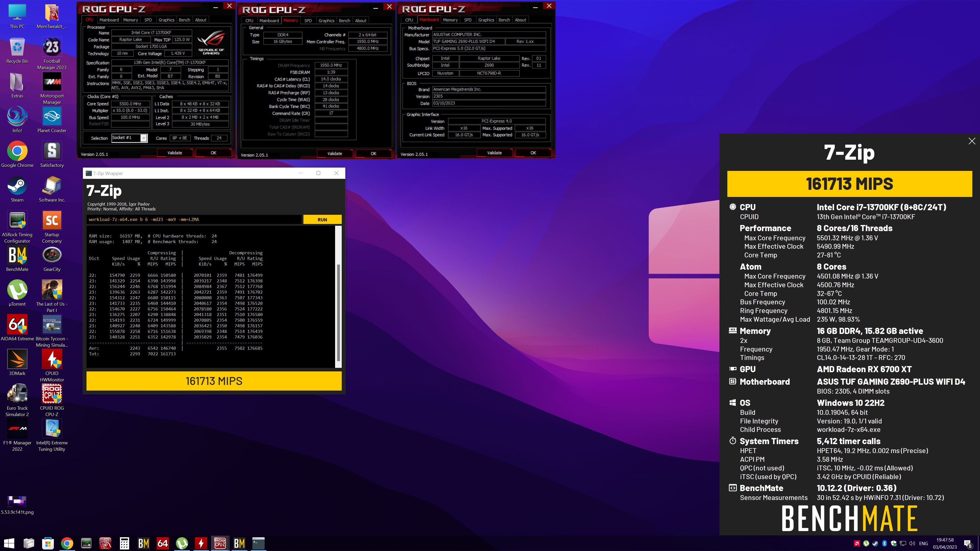Open the Microsoft Store taskbar icon

click(48, 543)
